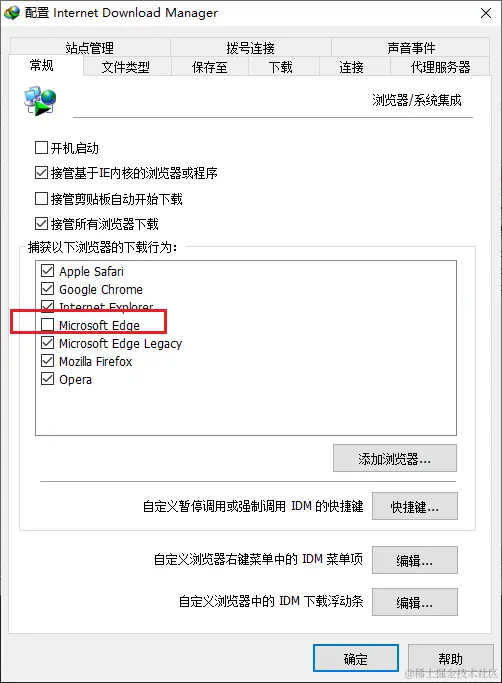502x683 pixels.
Task: Enable the 开机启动 checkbox
Action: (x=41, y=148)
